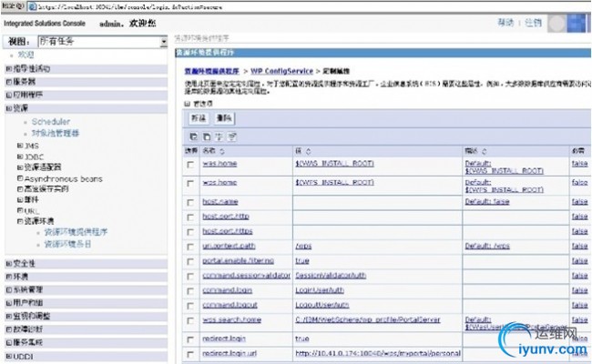Expand the 安全性 section
The image size is (592, 364).
[9, 264]
